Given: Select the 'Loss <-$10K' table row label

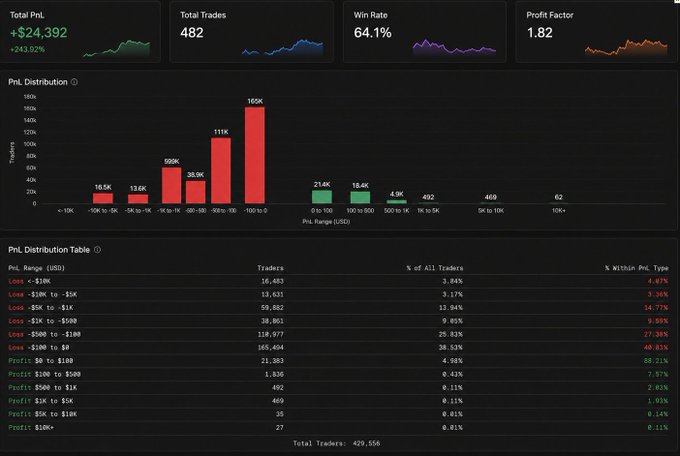Looking at the screenshot, I should point(29,281).
